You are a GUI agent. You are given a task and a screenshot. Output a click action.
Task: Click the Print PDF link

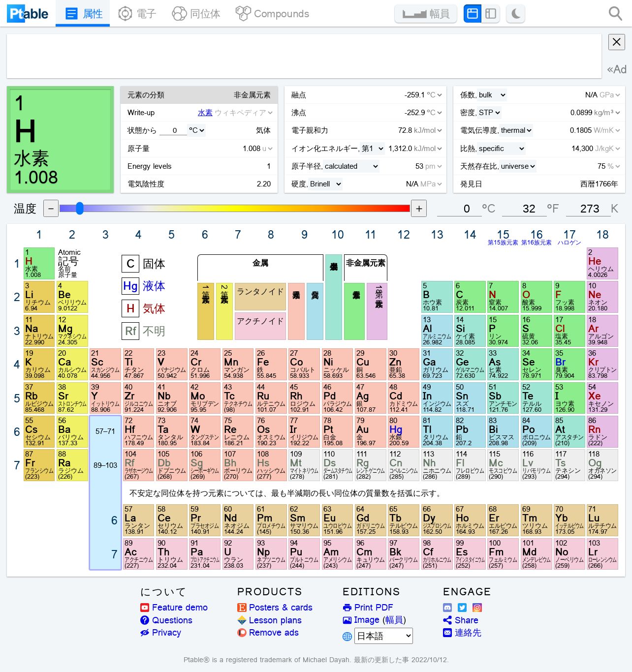click(368, 608)
